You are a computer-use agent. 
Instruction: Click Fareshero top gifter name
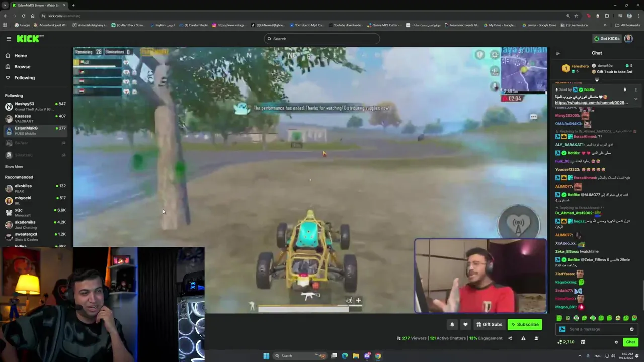point(580,66)
